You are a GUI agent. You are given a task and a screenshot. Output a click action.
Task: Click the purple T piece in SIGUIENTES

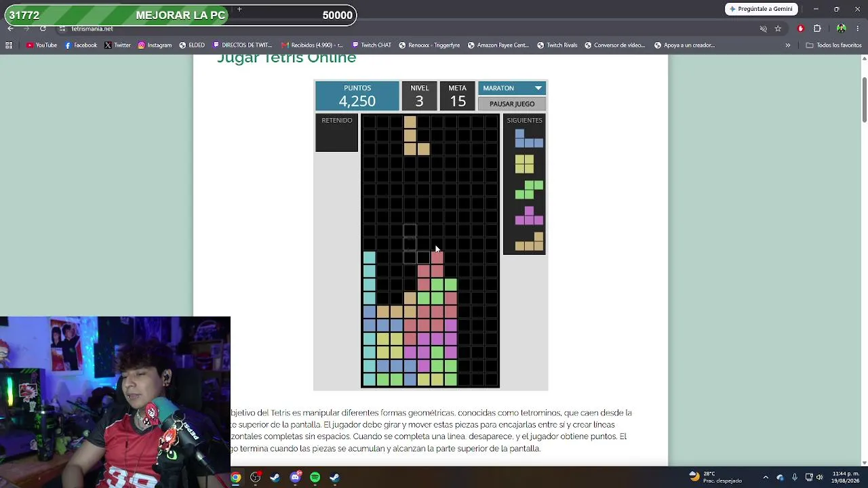(x=529, y=216)
